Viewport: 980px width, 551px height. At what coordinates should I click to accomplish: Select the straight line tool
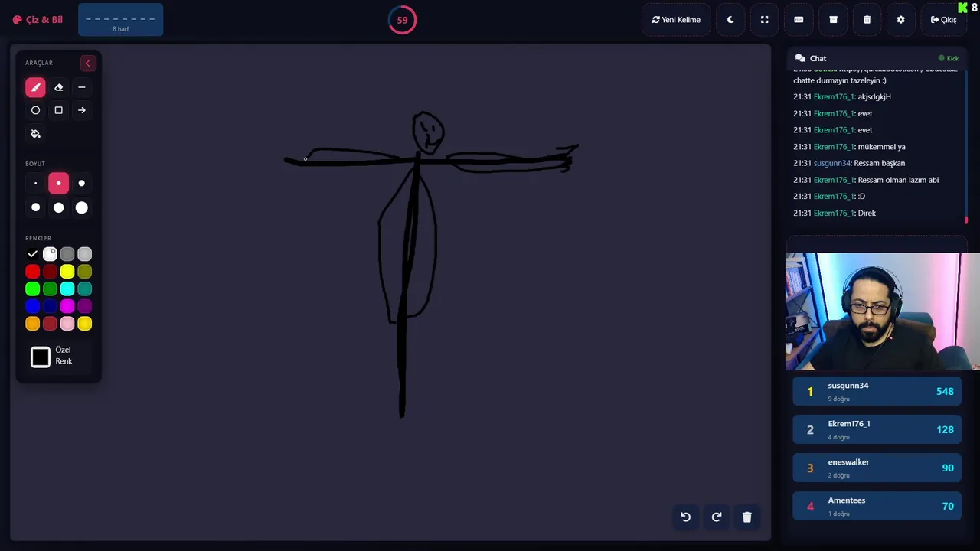[x=81, y=87]
